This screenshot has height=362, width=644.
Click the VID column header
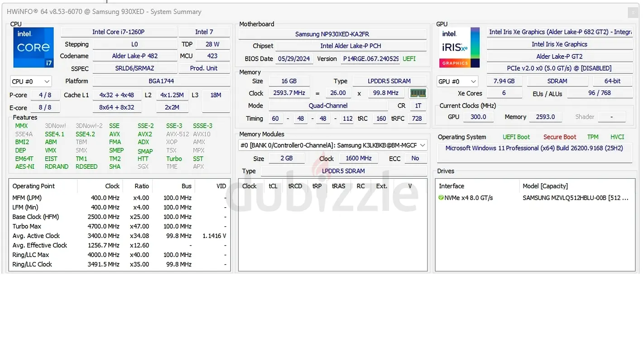click(x=213, y=186)
